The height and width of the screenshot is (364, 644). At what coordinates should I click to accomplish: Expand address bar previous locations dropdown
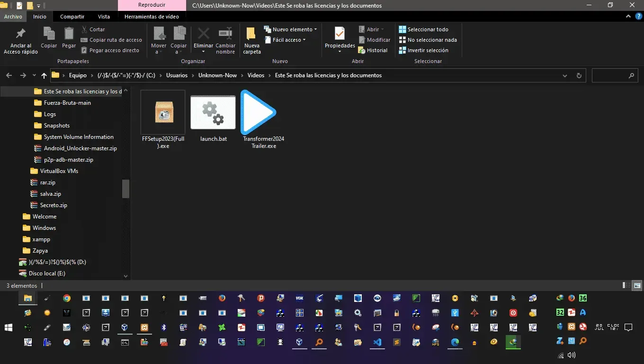pyautogui.click(x=565, y=75)
